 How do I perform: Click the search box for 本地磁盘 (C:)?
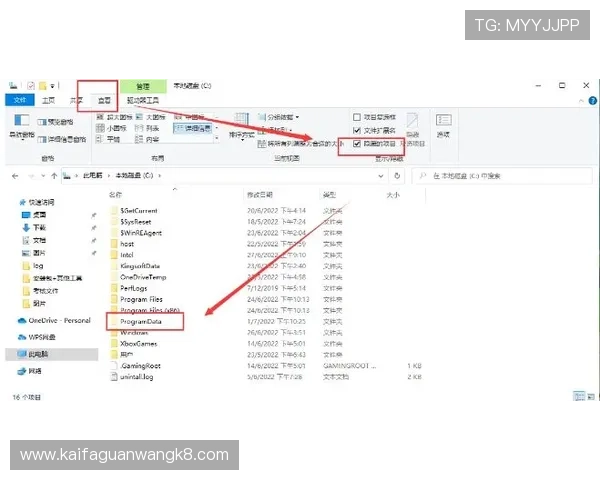coord(502,176)
